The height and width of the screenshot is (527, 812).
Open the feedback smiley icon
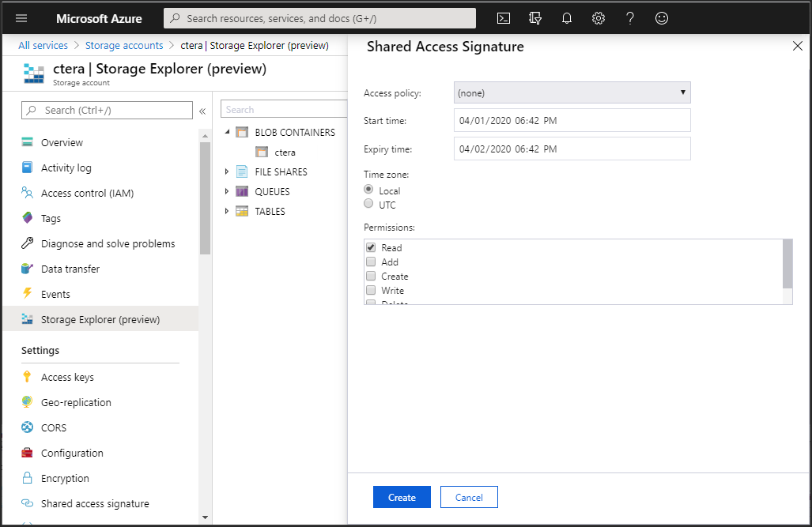pyautogui.click(x=661, y=19)
